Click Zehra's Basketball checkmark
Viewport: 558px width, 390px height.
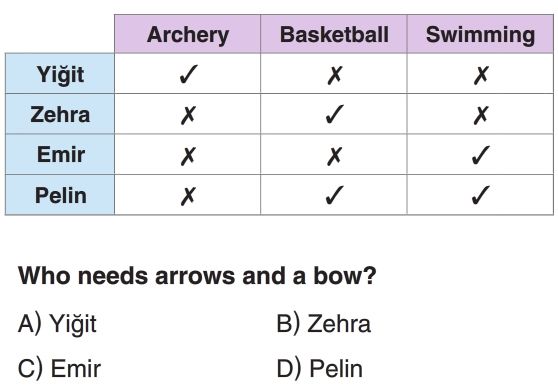[x=335, y=114]
